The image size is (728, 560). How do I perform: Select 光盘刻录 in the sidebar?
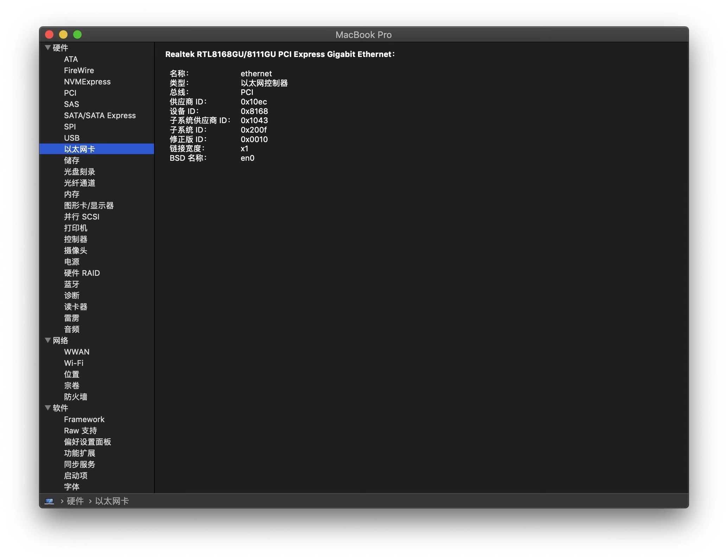click(x=79, y=172)
